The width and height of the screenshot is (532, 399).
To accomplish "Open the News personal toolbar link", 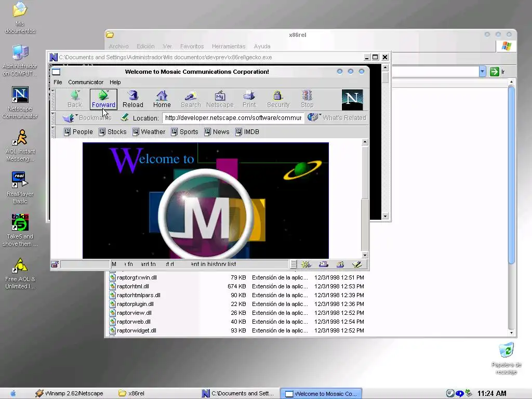I will 217,131.
